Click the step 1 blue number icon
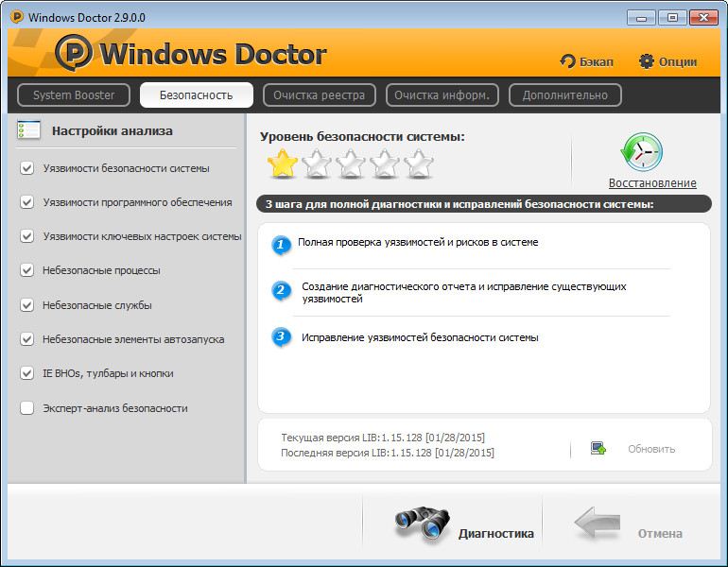This screenshot has height=567, width=728. (281, 244)
